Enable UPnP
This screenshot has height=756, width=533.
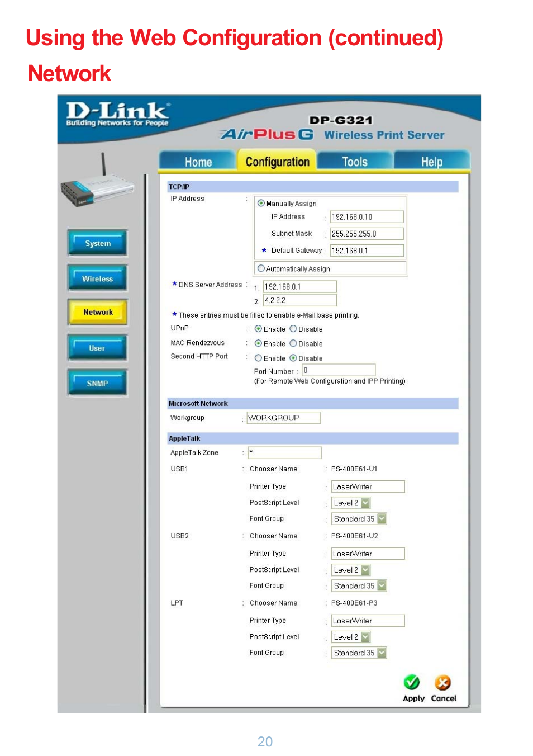tap(258, 329)
